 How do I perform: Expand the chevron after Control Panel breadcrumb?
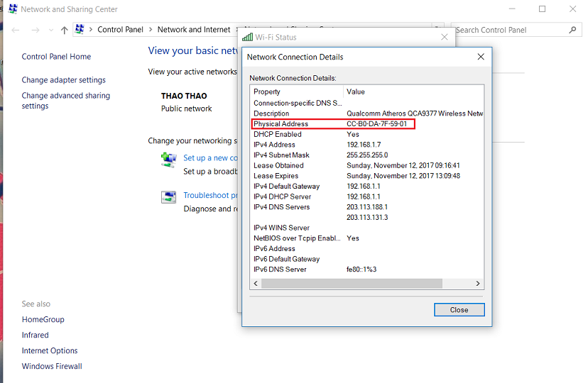coord(150,30)
